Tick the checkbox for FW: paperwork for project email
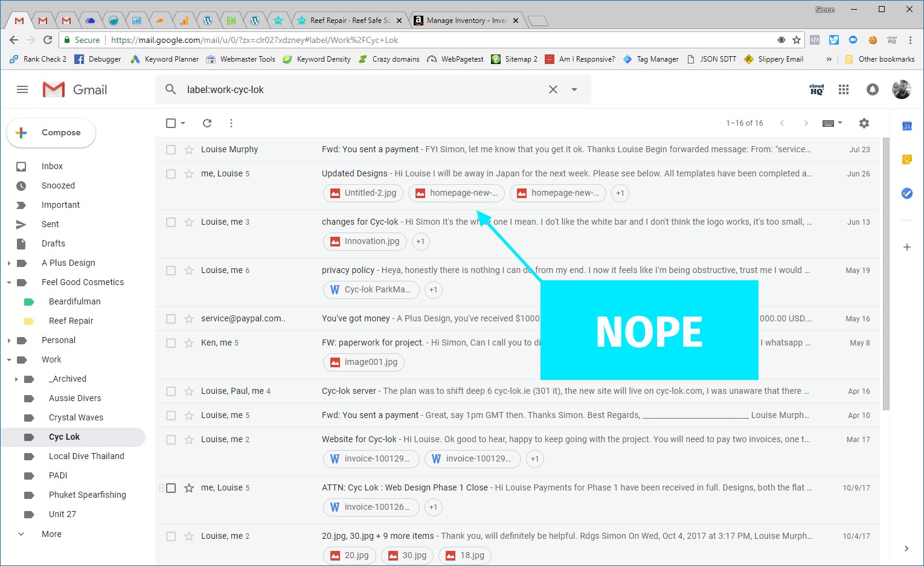 [x=171, y=342]
